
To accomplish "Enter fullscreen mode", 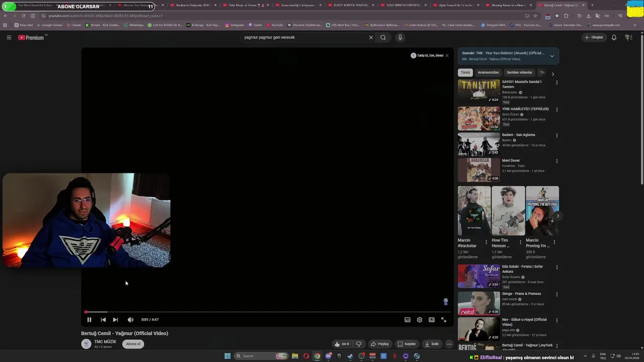I will click(x=444, y=320).
